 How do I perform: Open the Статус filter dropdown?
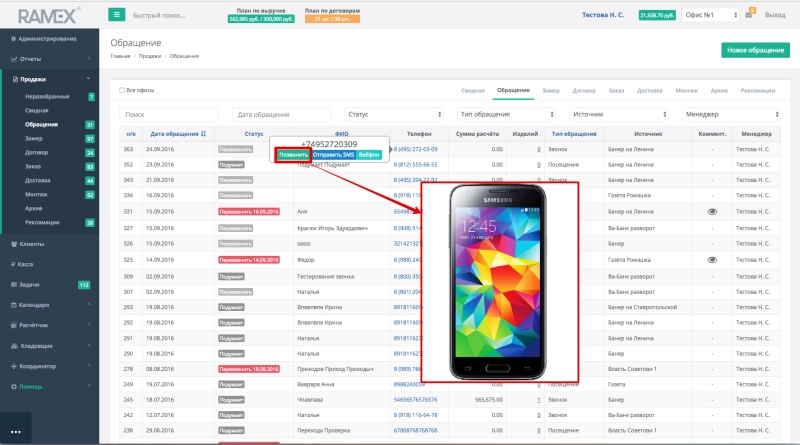pos(394,114)
